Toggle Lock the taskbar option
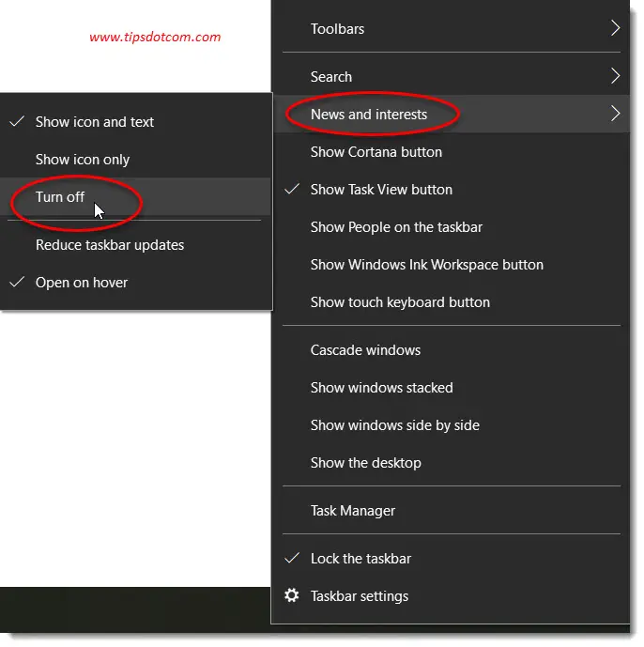Image resolution: width=644 pixels, height=647 pixels. (360, 559)
